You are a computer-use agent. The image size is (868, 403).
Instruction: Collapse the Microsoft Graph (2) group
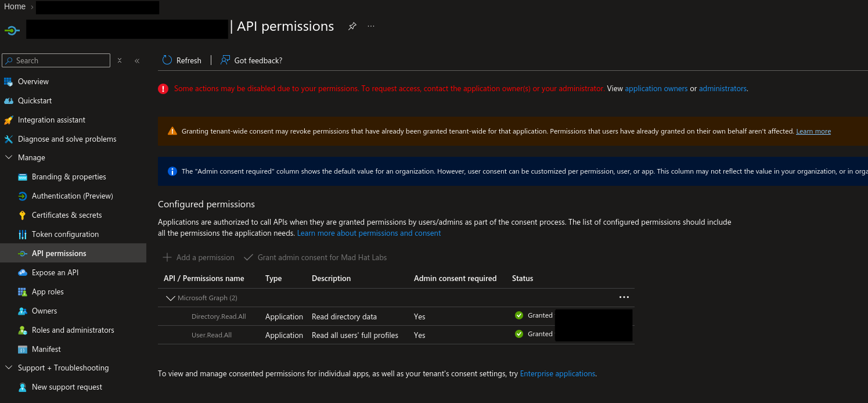170,298
